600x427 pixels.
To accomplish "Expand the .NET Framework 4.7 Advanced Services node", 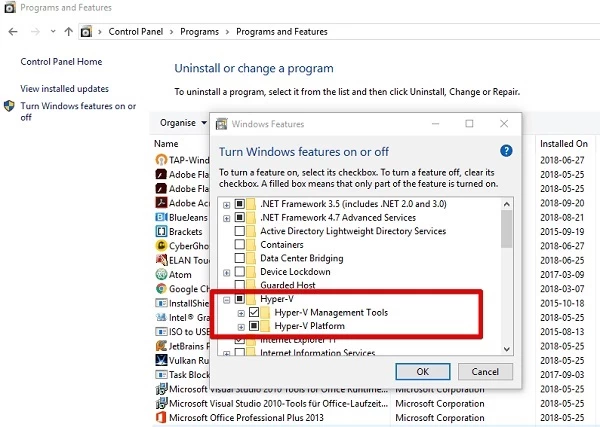I will point(227,218).
